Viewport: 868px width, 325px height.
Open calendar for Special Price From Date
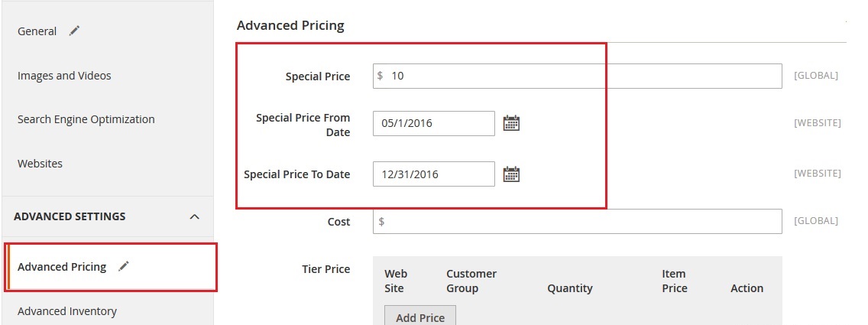[x=511, y=123]
